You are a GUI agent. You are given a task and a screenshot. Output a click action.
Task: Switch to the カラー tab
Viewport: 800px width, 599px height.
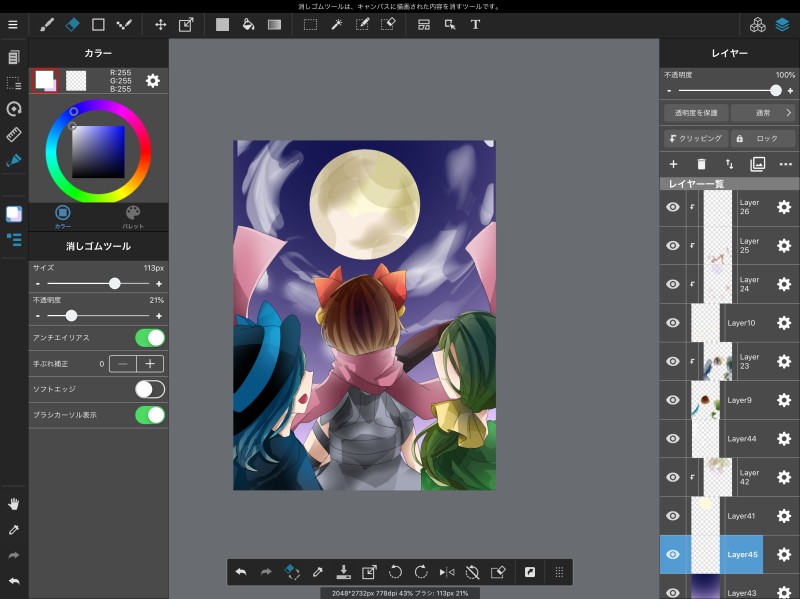point(63,217)
